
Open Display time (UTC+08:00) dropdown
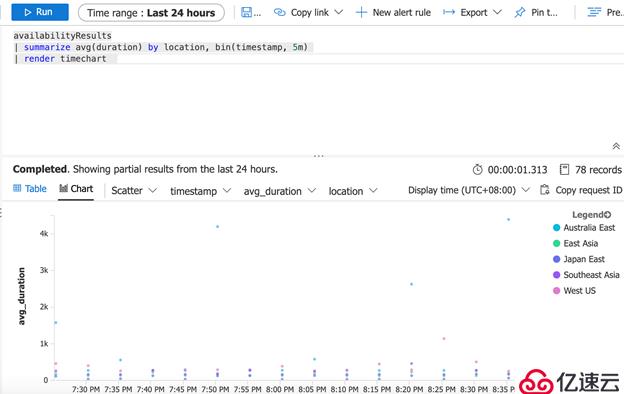[469, 190]
